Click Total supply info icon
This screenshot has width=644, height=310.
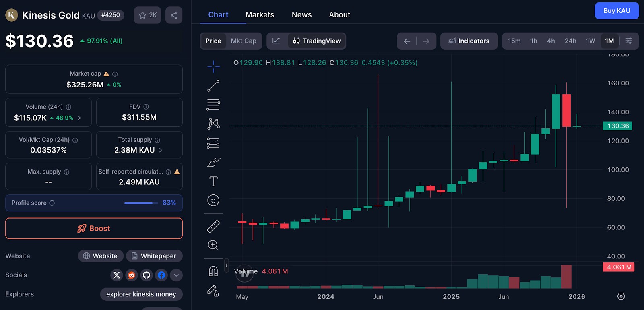tap(157, 140)
